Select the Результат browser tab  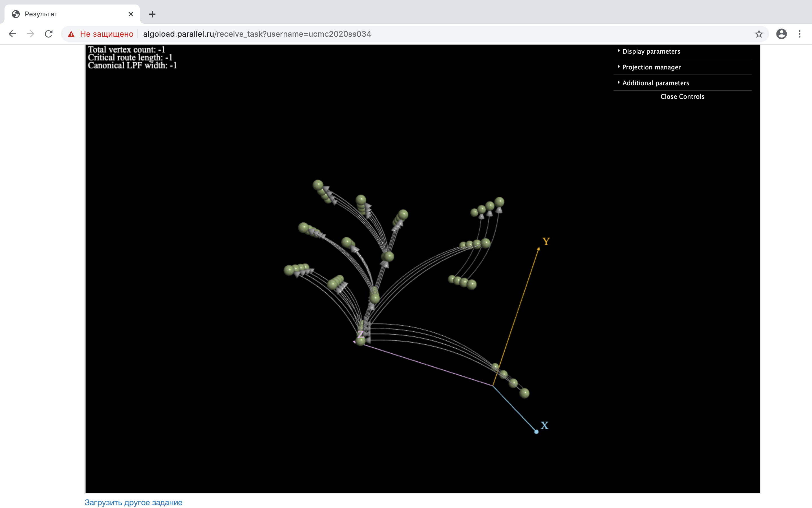[x=72, y=14]
